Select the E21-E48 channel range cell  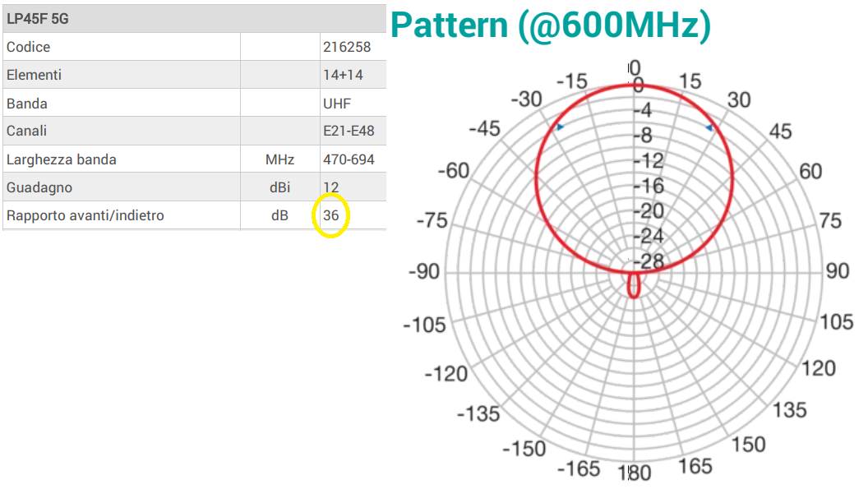[x=349, y=131]
